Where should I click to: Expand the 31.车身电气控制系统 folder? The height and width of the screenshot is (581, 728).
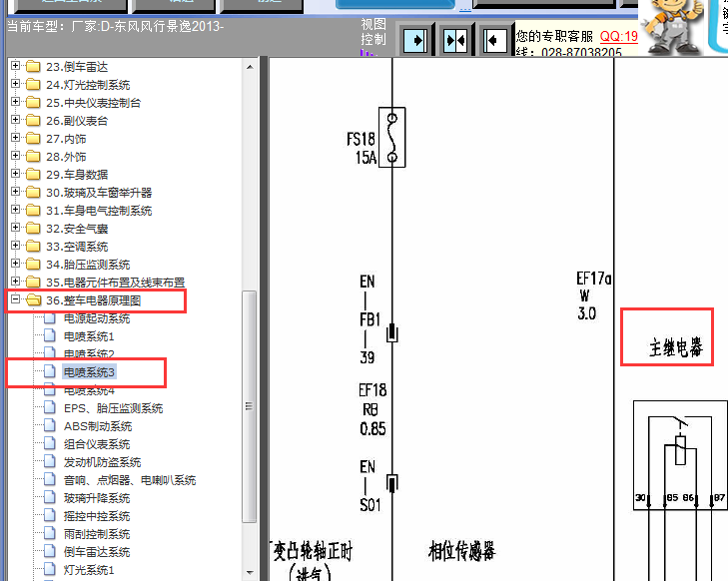point(15,210)
